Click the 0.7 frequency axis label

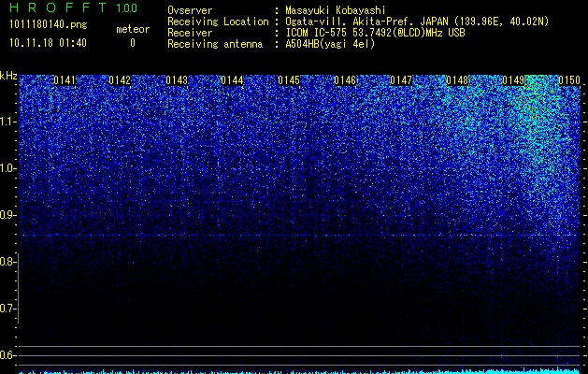(x=7, y=309)
